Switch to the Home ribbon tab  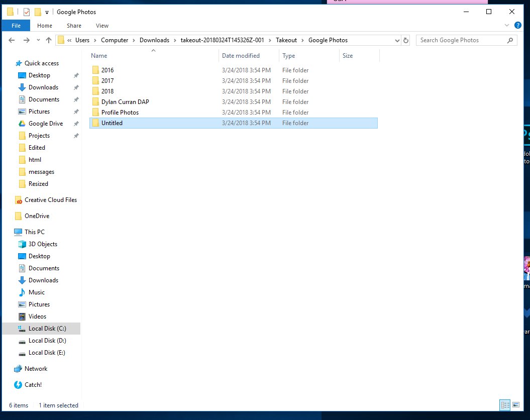pos(45,26)
